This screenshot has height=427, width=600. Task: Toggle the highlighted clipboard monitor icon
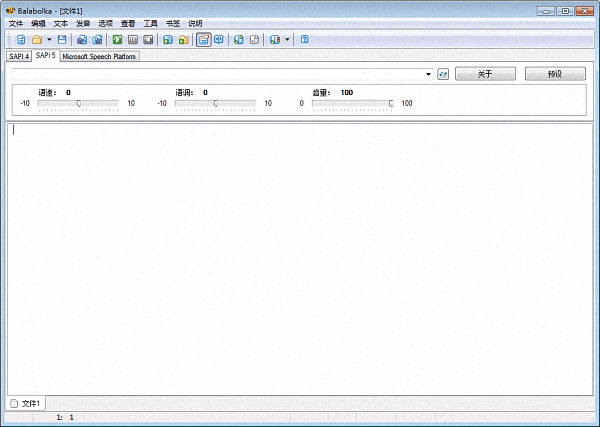click(x=204, y=39)
